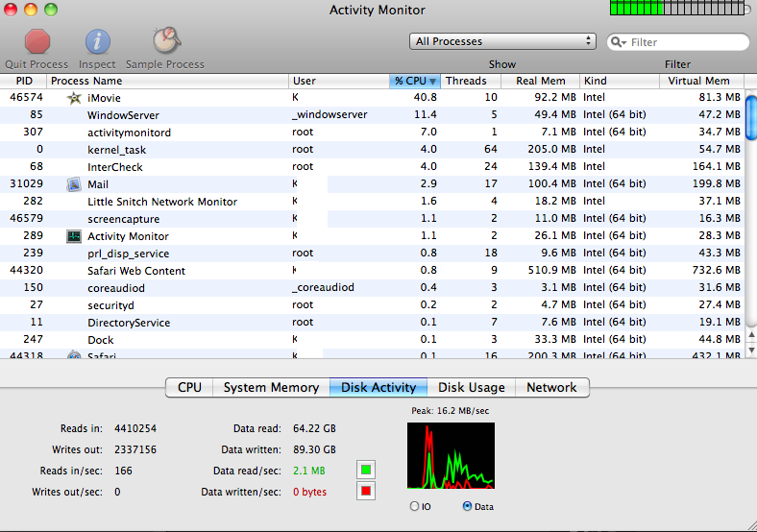
Task: Sort by the PID column header
Action: (x=23, y=81)
